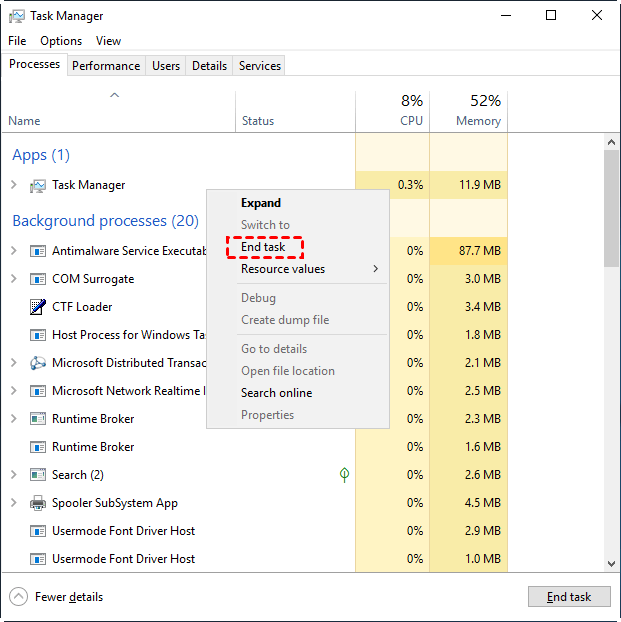Click the CTF Loader pen icon
This screenshot has height=622, width=621.
coord(38,307)
